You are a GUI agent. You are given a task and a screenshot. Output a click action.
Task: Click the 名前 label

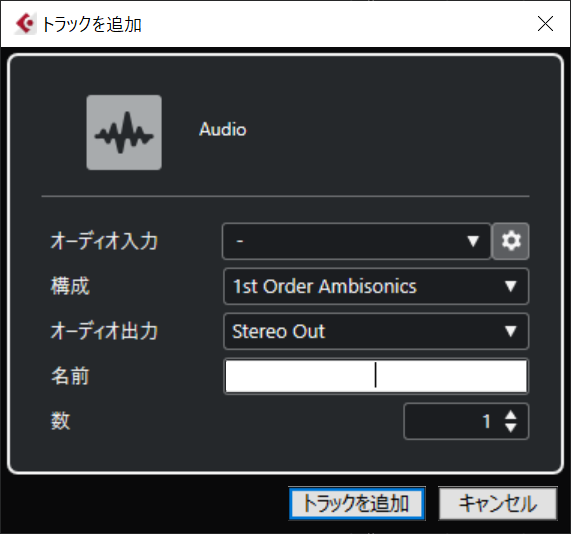[x=70, y=376]
